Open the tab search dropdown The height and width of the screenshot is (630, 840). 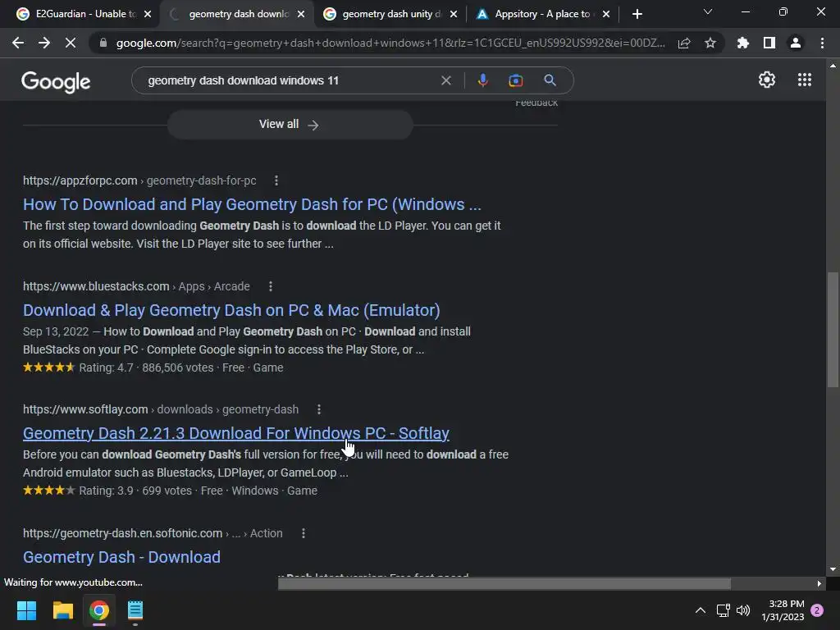pyautogui.click(x=708, y=11)
